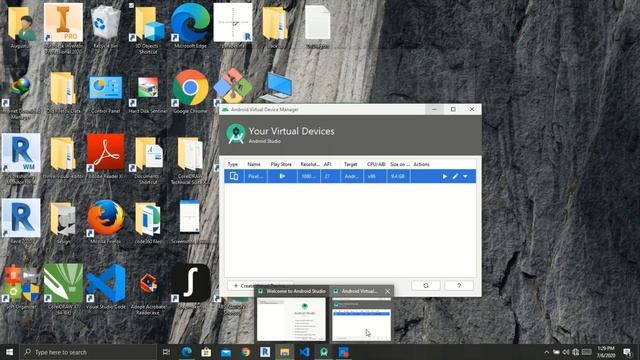
Task: Open Revit from the taskbar
Action: tap(265, 352)
